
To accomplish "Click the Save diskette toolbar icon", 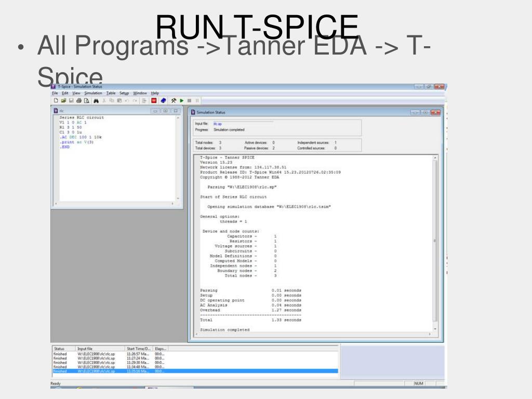I will coord(71,100).
